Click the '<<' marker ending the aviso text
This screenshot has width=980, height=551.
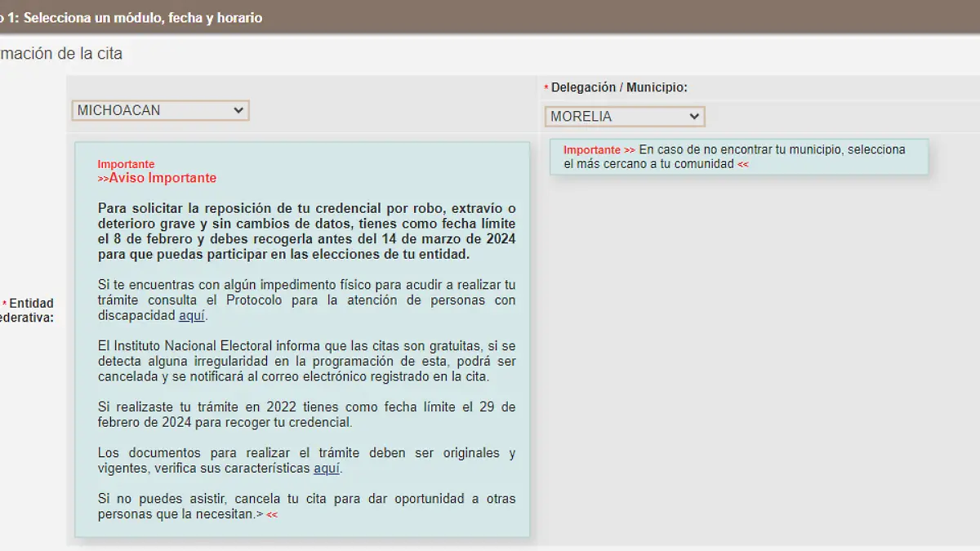270,514
